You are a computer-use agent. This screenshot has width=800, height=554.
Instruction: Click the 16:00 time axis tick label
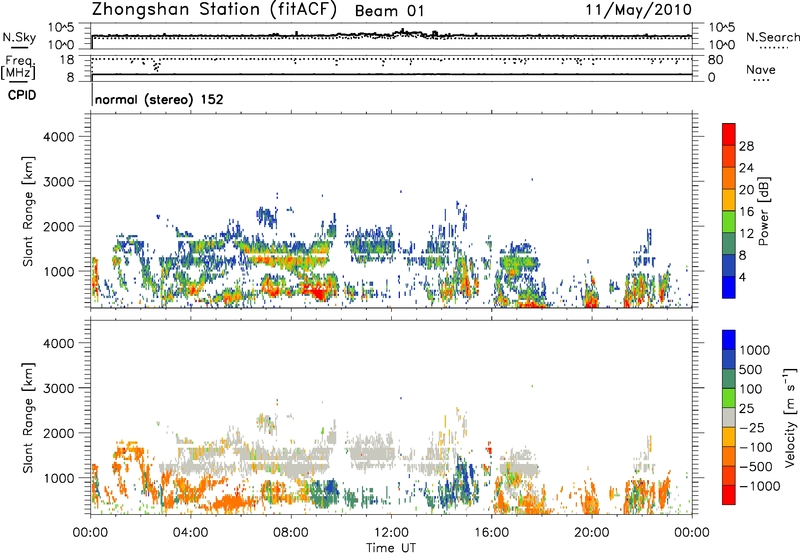pyautogui.click(x=491, y=533)
